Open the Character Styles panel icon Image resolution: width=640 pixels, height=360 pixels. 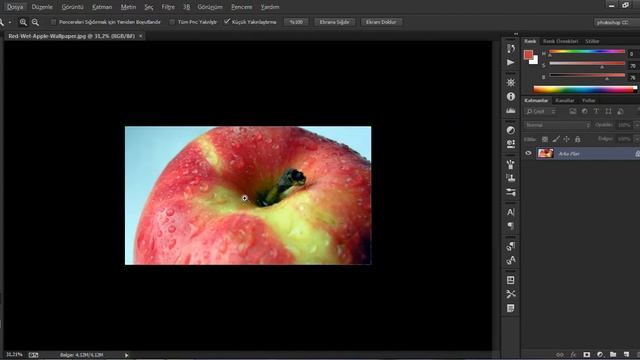pos(511,260)
